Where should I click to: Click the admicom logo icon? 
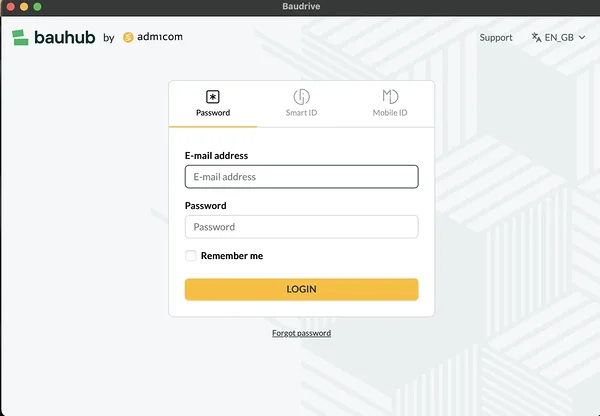tap(128, 38)
